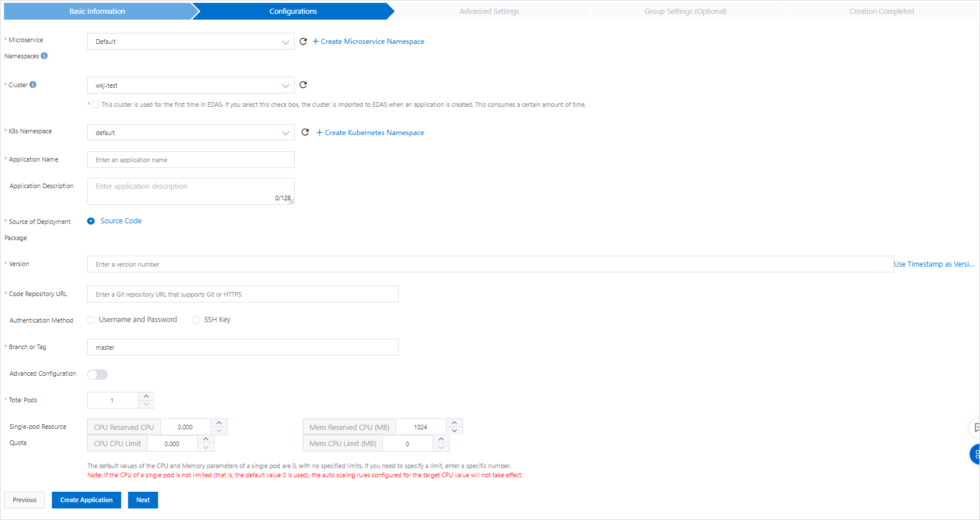Refresh the K8s Namespace list

pyautogui.click(x=305, y=132)
